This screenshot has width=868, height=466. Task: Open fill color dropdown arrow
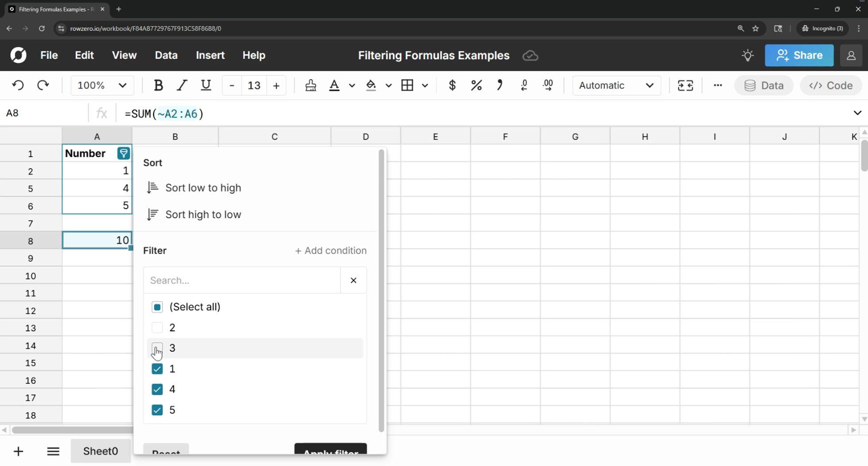point(388,85)
